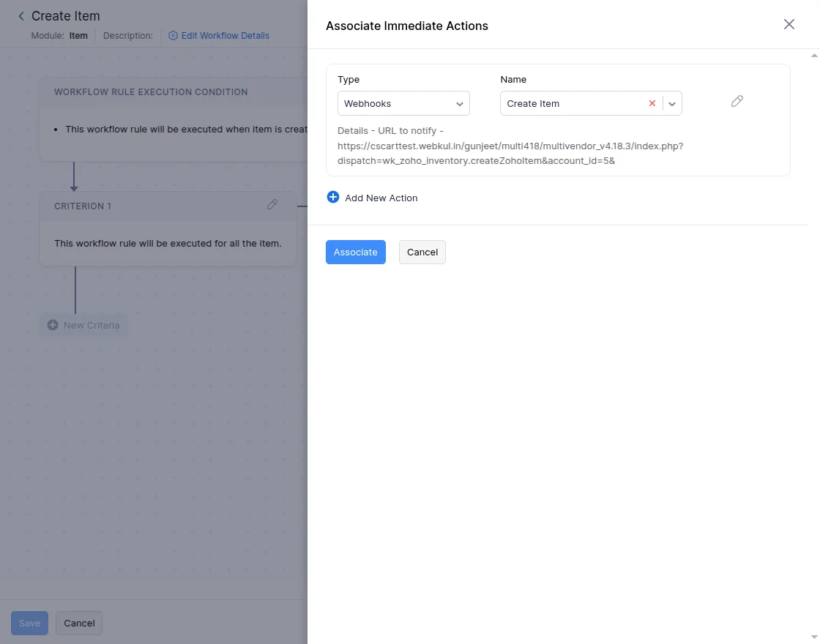Click the blue plus icon for new action
Viewport: 820px width, 644px height.
click(333, 197)
